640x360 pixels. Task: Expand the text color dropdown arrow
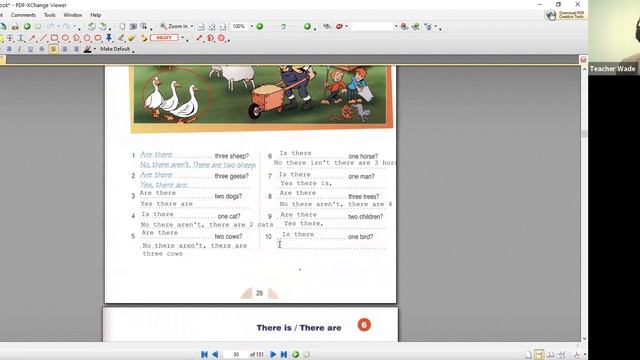tap(95, 49)
